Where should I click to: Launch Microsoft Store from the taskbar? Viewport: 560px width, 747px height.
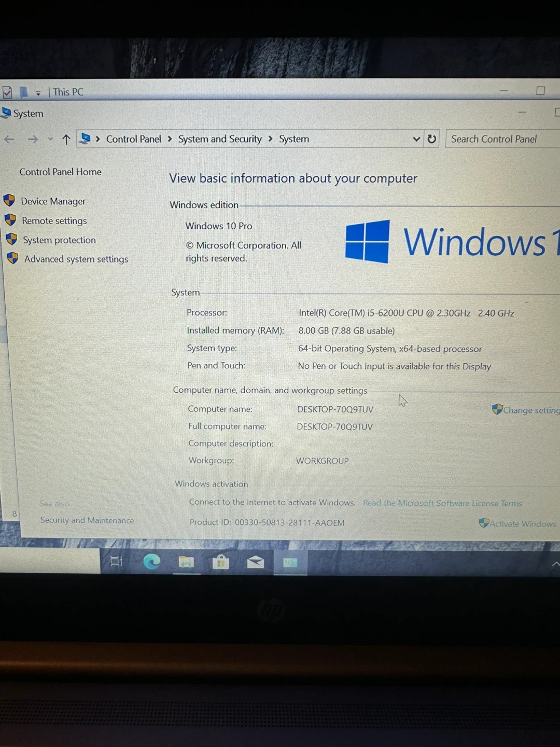pos(221,562)
